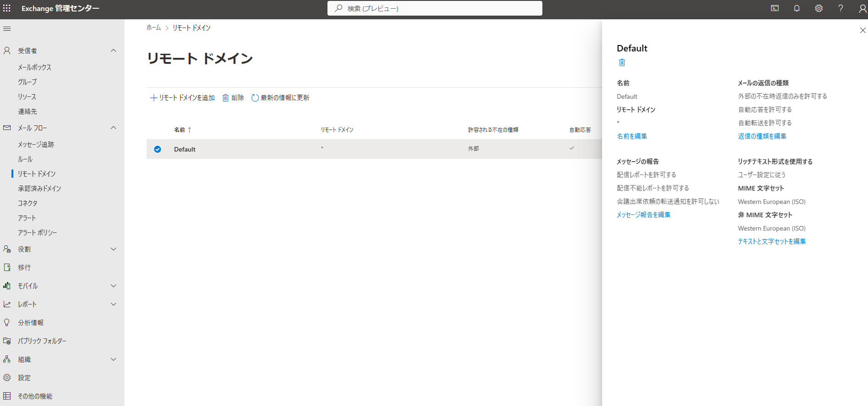
Task: Click the その他の機能 grid icon
Action: [x=7, y=396]
